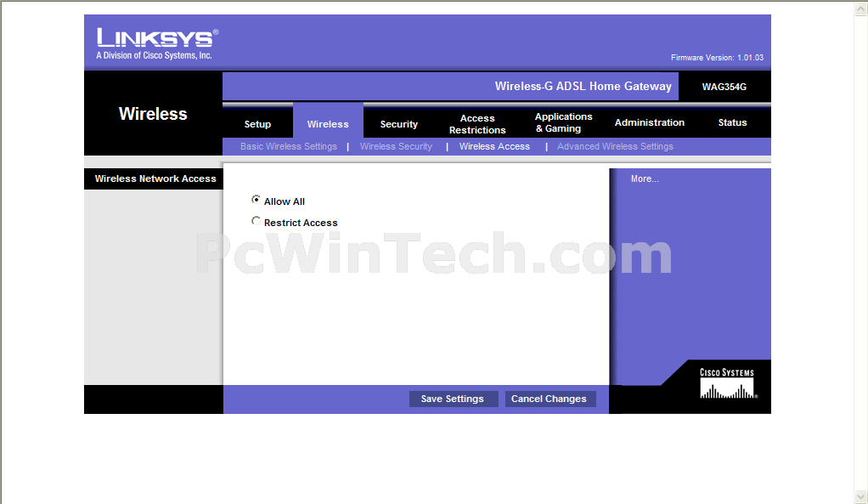This screenshot has height=504, width=868.
Task: Go to the Security tab
Action: (x=398, y=124)
